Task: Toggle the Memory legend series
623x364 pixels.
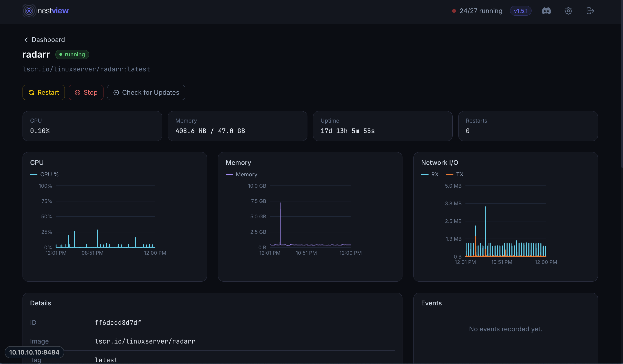Action: pyautogui.click(x=242, y=174)
